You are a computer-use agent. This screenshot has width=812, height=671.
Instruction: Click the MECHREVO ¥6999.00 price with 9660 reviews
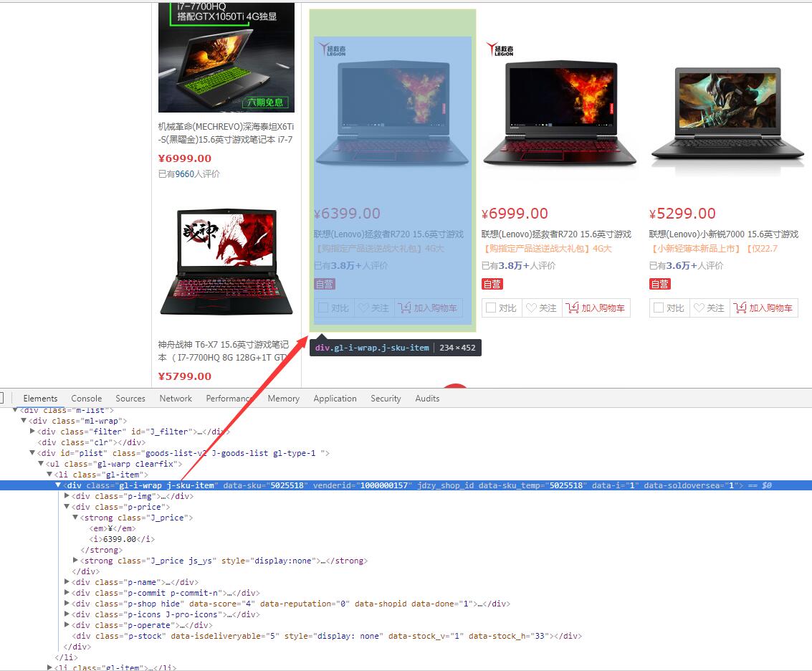pyautogui.click(x=185, y=158)
